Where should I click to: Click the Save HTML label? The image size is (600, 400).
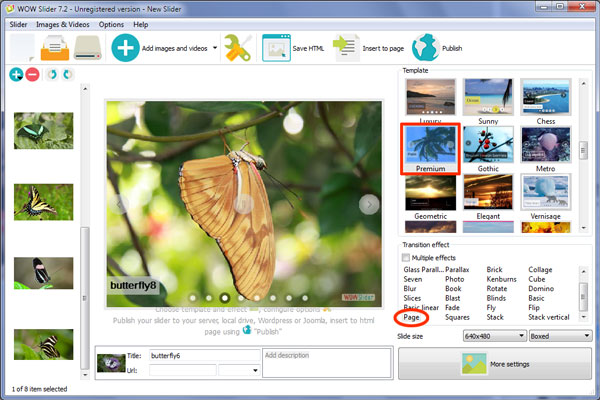(308, 48)
